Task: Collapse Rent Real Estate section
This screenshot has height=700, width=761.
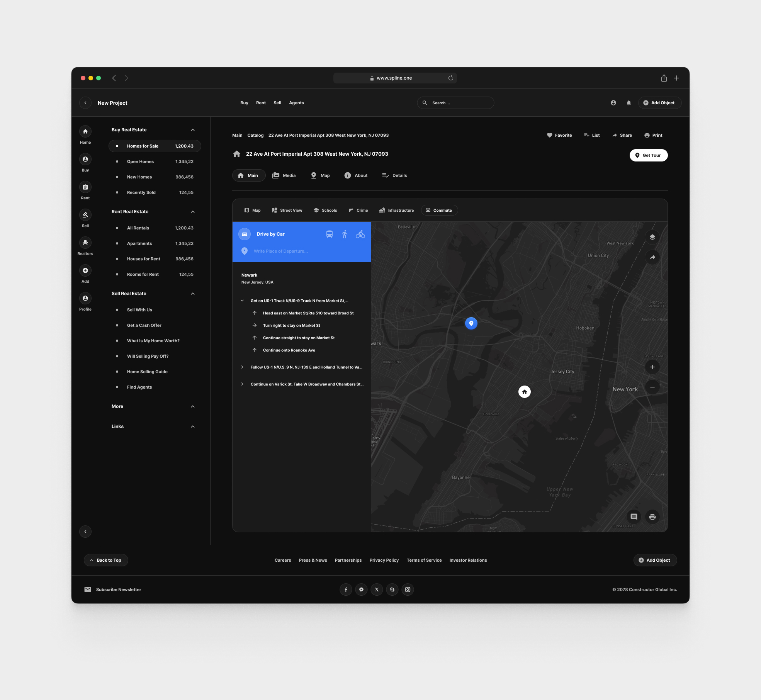Action: pyautogui.click(x=193, y=212)
